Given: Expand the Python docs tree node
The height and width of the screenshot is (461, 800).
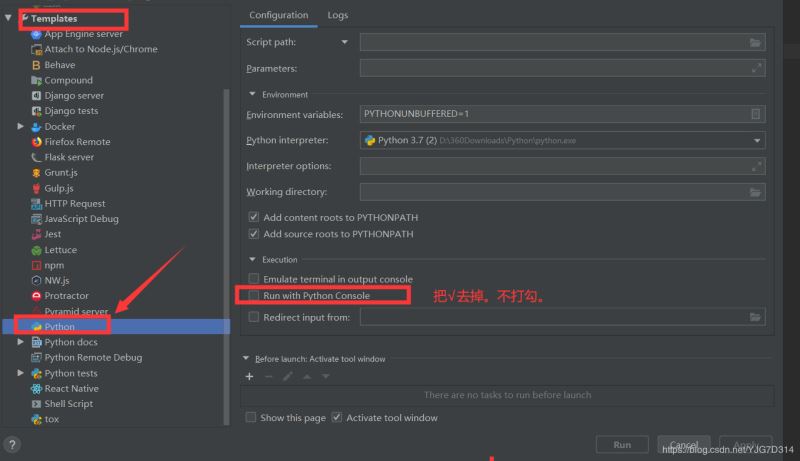Looking at the screenshot, I should tap(20, 342).
